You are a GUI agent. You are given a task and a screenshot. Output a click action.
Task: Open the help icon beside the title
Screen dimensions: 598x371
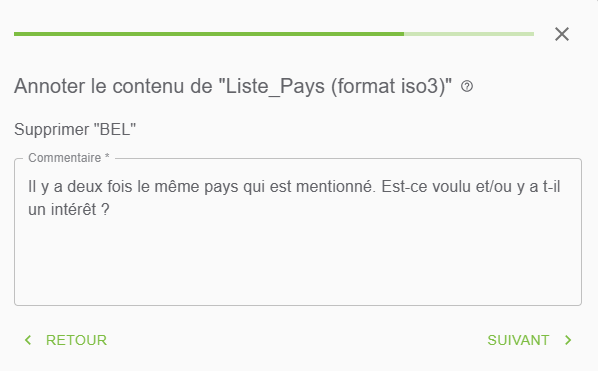click(467, 87)
